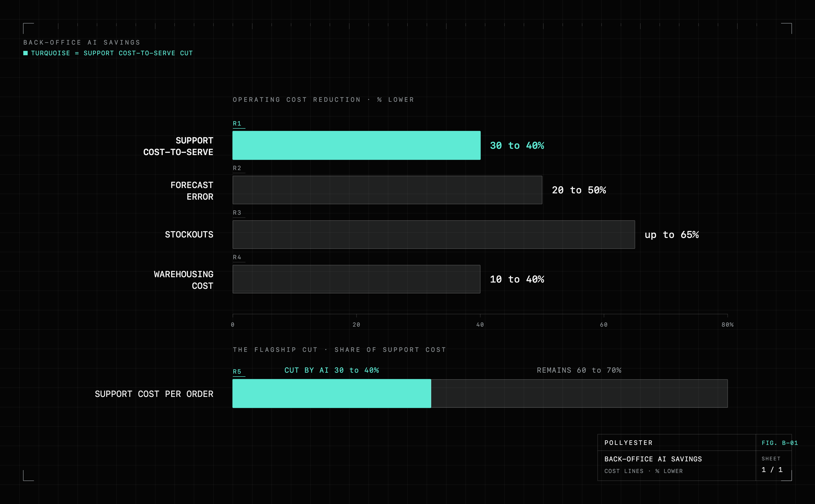Click the Forecast Error bar
815x504 pixels.
(387, 190)
